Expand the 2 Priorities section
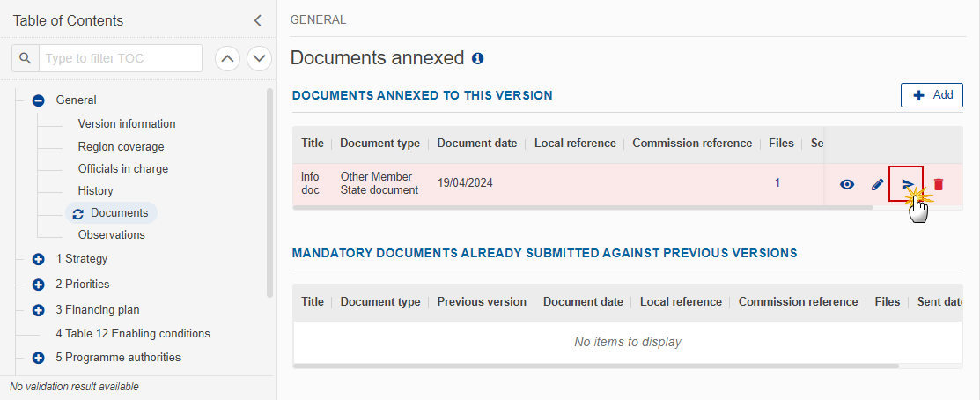This screenshot has height=400, width=980. (38, 285)
